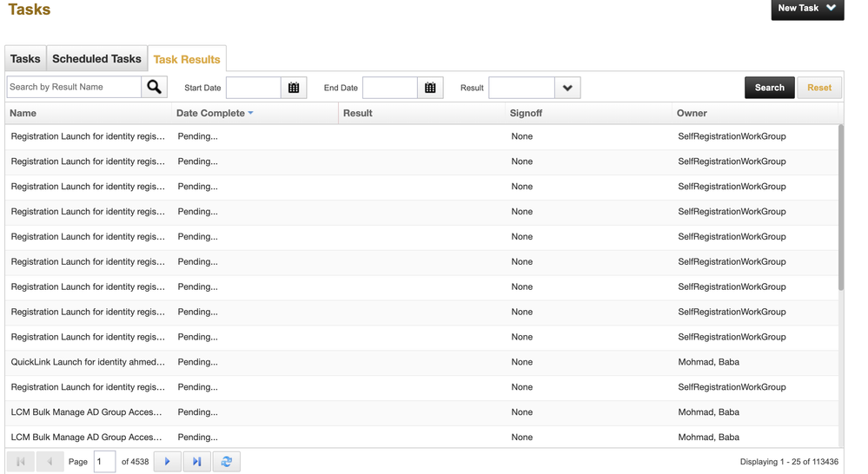
Task: Click the Owner column header
Action: pos(755,113)
